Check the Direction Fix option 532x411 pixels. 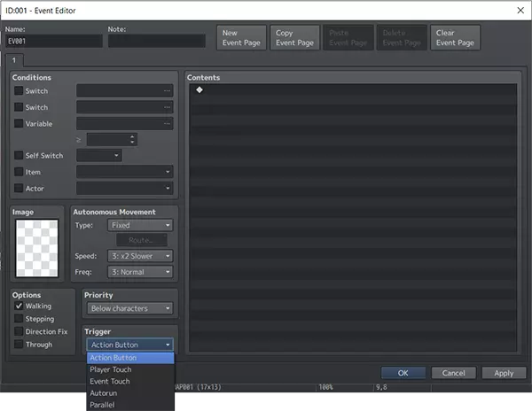19,331
